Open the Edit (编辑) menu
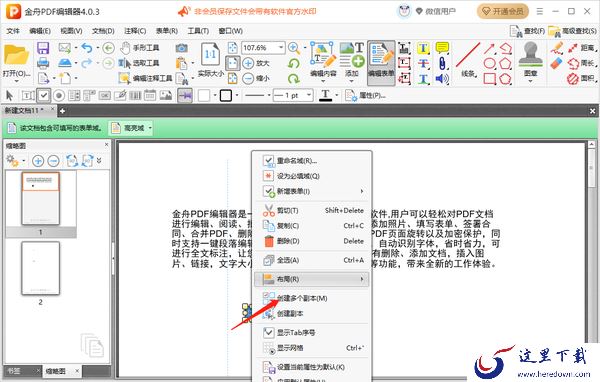This screenshot has height=382, width=600. point(40,31)
